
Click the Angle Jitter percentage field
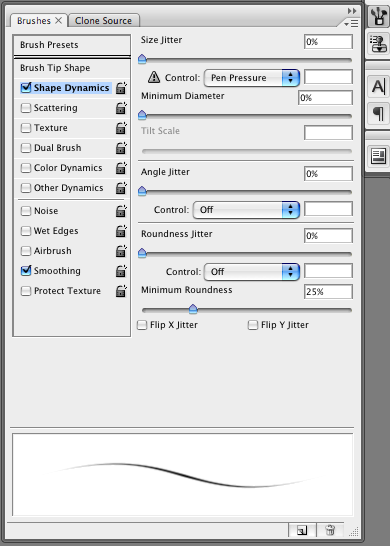[x=328, y=174]
